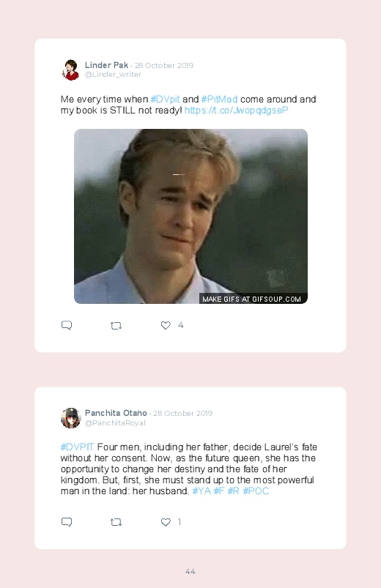Open Linder Pak's profile avatar

pos(70,70)
